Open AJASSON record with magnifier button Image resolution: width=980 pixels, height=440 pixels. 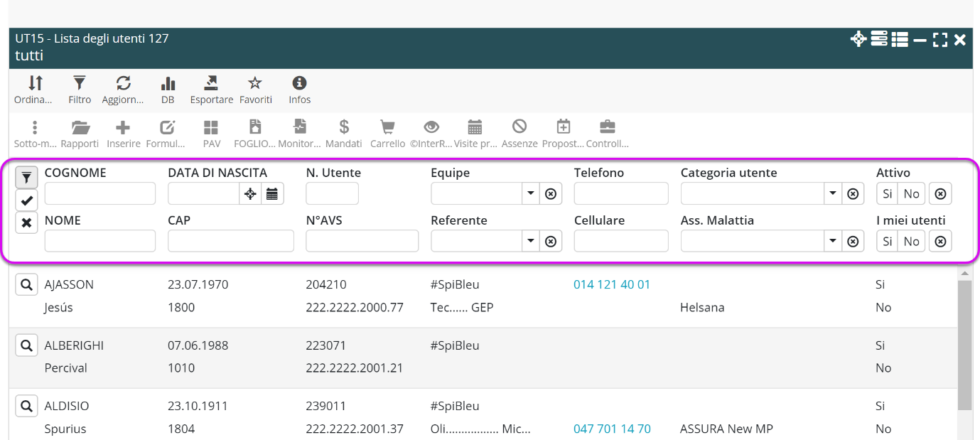point(26,285)
